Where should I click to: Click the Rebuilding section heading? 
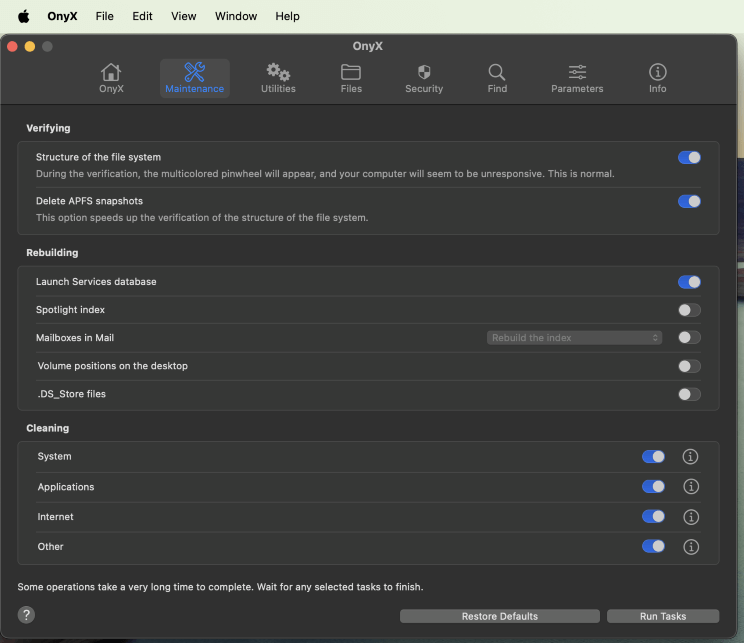52,252
